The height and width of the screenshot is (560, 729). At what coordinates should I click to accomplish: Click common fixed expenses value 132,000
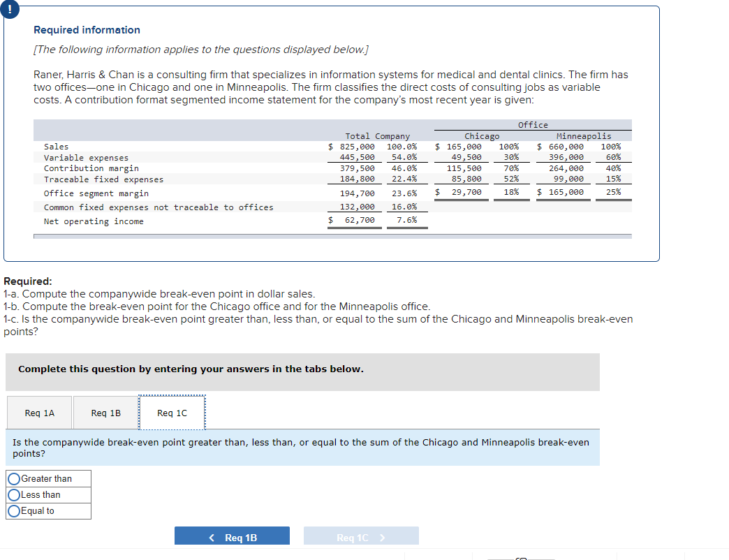click(357, 207)
